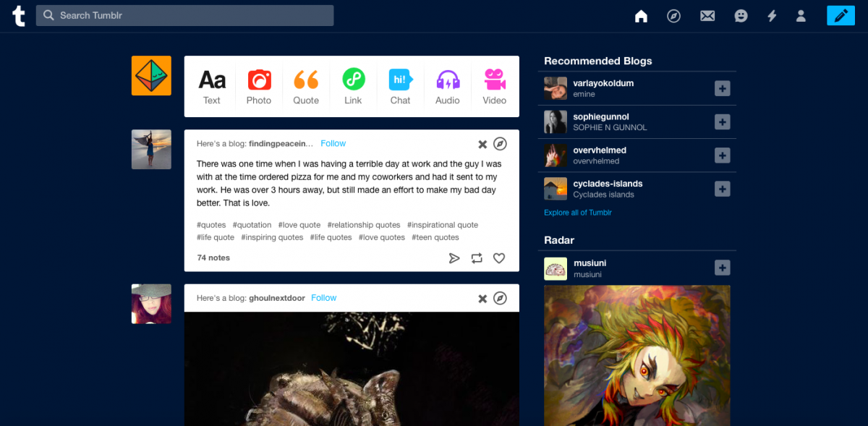This screenshot has height=426, width=868.
Task: Open the blue pencil compose button
Action: pyautogui.click(x=840, y=14)
